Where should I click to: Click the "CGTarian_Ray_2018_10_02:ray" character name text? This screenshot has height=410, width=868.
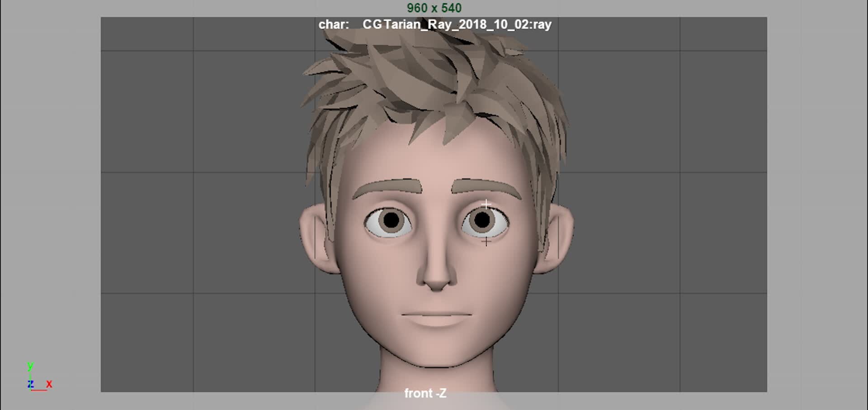coord(457,24)
